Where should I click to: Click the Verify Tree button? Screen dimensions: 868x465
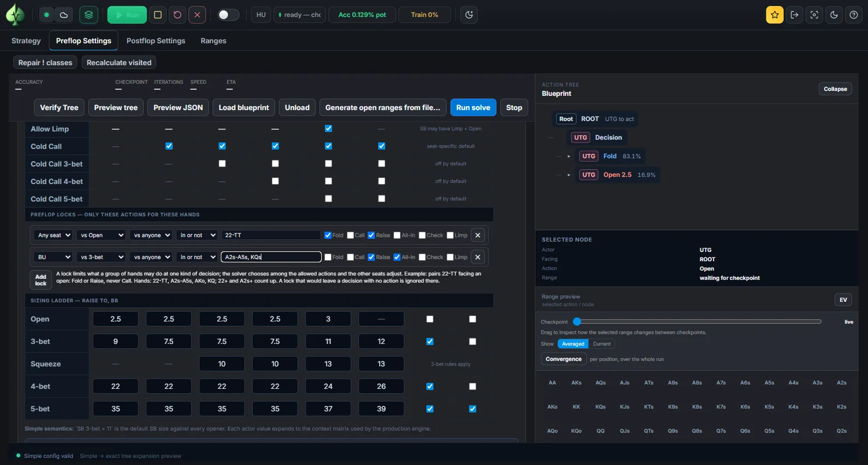tap(59, 107)
